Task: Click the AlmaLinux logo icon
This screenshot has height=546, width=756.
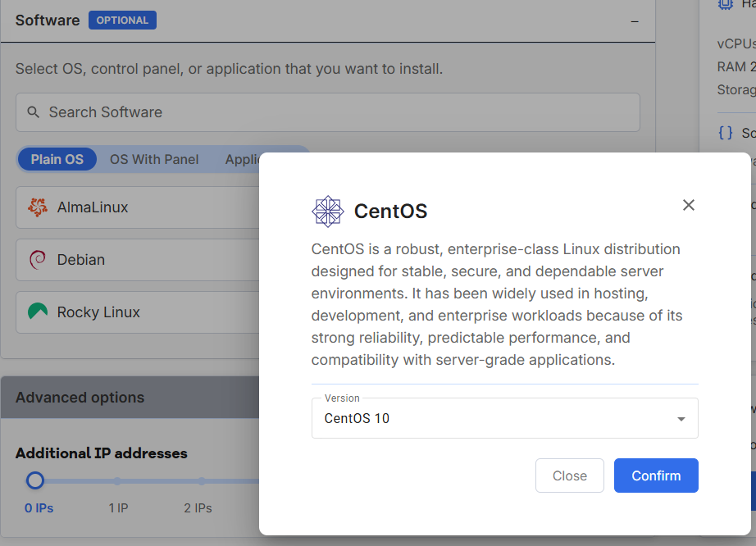Action: (38, 207)
